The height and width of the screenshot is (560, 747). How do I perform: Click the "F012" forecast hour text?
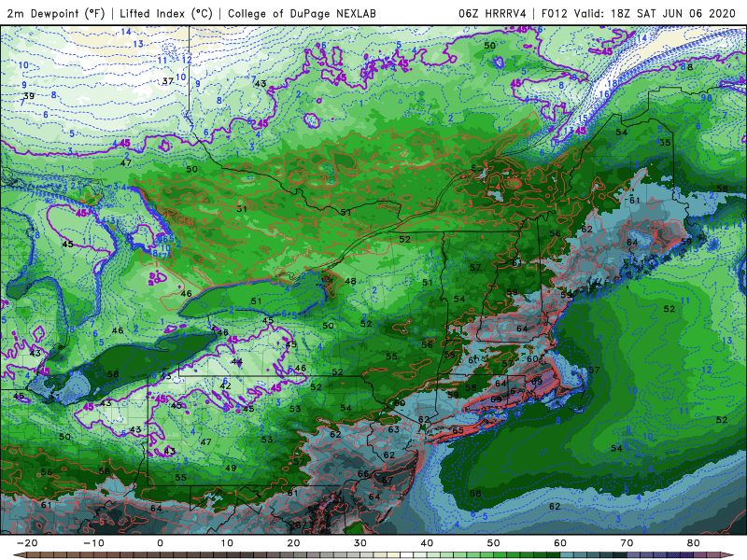(x=554, y=13)
